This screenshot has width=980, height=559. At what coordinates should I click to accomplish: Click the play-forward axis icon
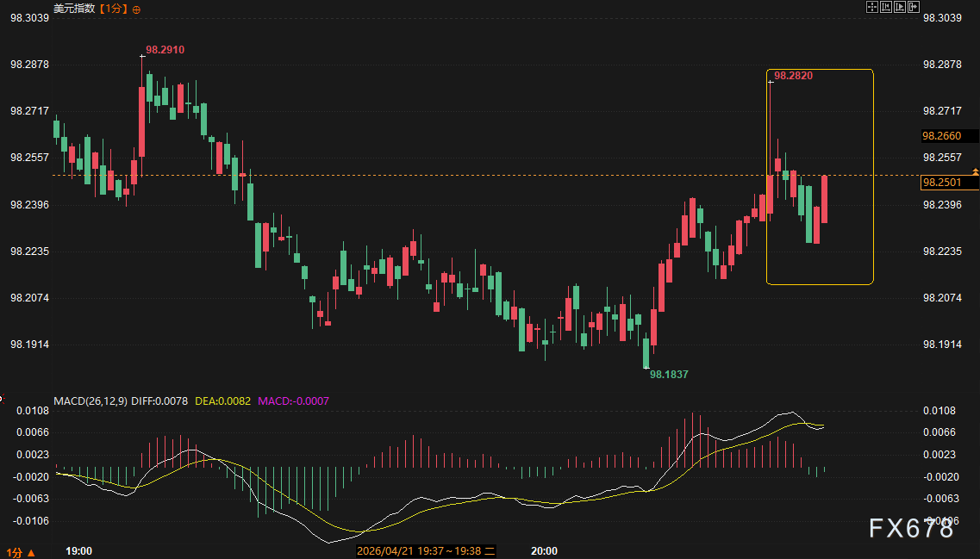click(x=900, y=7)
